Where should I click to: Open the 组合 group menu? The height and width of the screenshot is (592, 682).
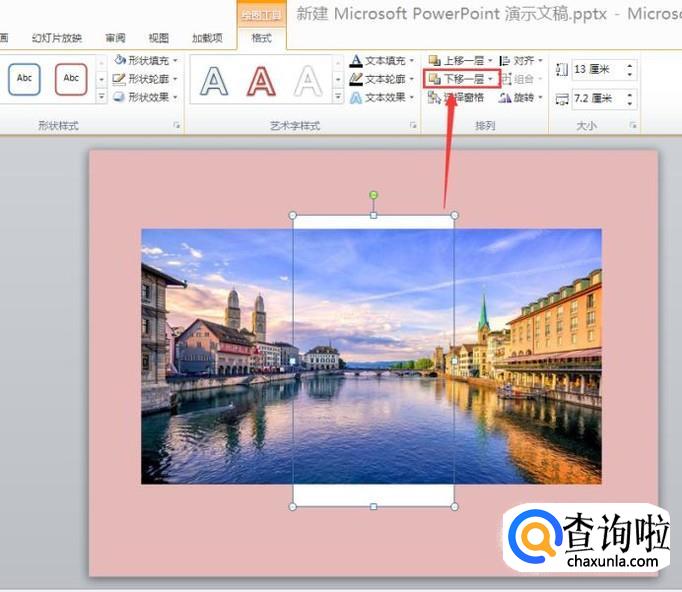521,79
